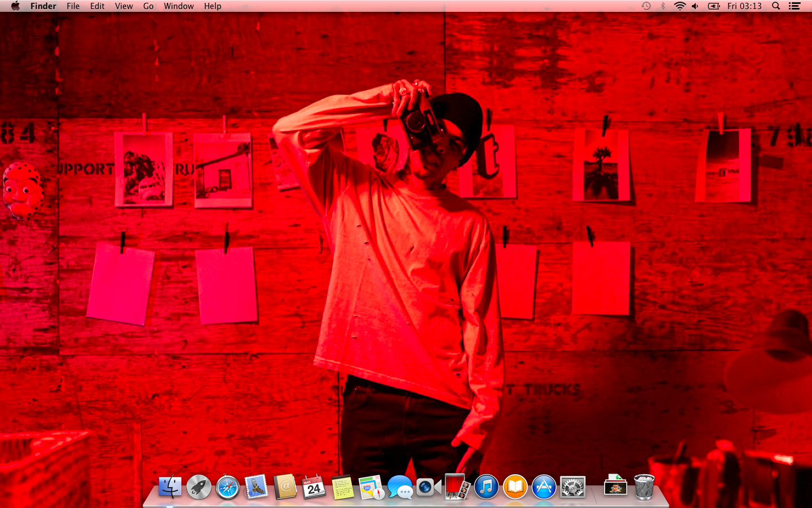Open the App Store from the Dock
The image size is (812, 508).
pos(544,487)
